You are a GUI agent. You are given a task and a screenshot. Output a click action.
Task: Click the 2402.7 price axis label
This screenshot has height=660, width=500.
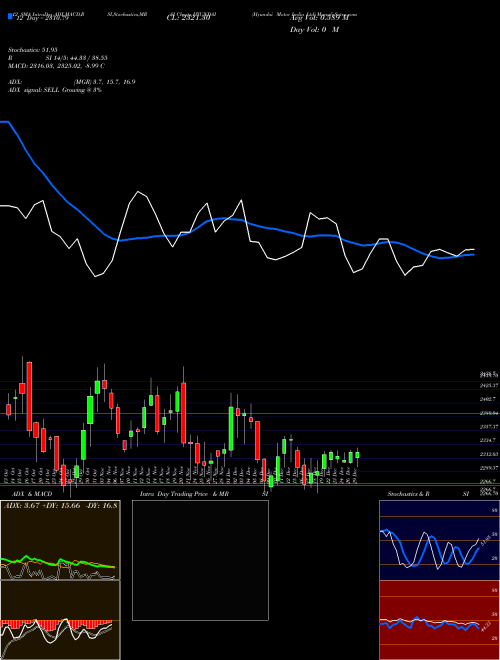click(x=488, y=399)
